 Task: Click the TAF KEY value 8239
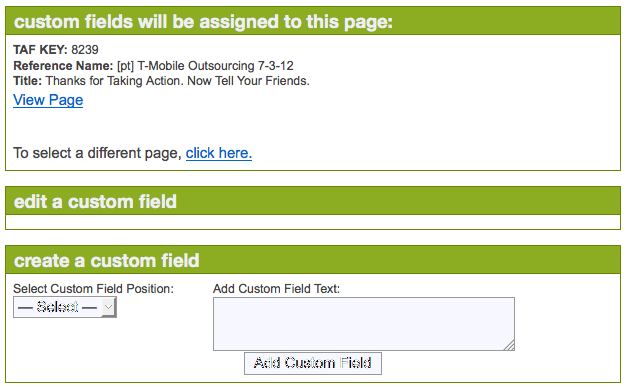pos(85,50)
